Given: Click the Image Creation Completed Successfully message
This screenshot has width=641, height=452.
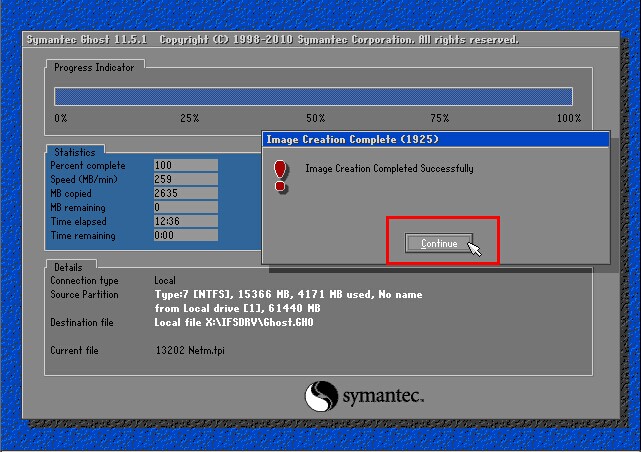Looking at the screenshot, I should point(389,169).
